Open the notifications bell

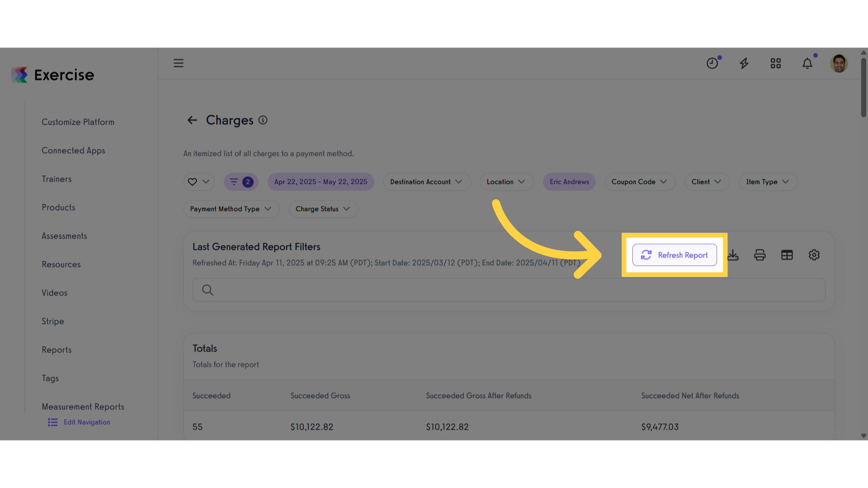807,63
